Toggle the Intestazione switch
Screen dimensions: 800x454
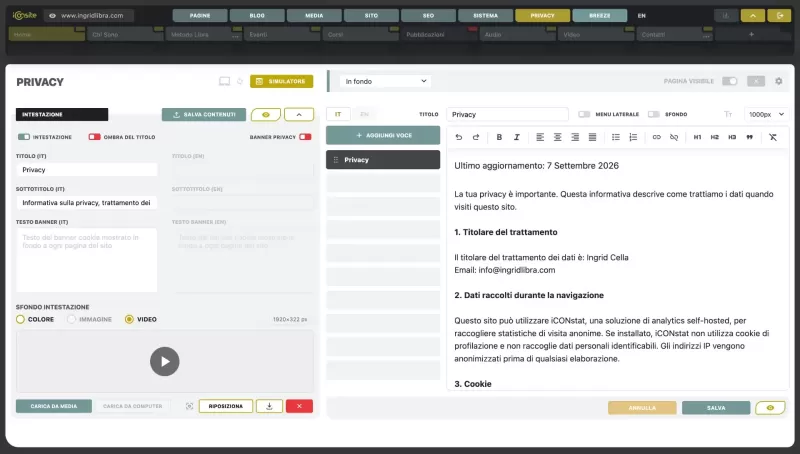(24, 137)
